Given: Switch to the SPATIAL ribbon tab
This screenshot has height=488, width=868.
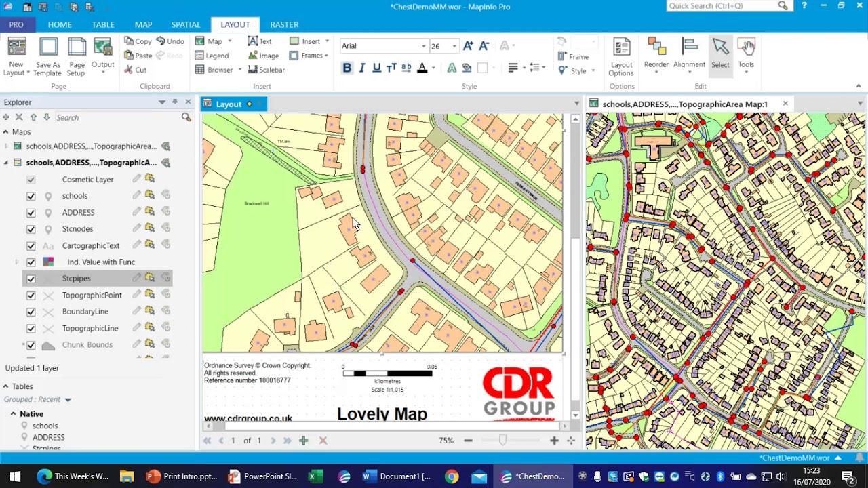Looking at the screenshot, I should pyautogui.click(x=185, y=24).
